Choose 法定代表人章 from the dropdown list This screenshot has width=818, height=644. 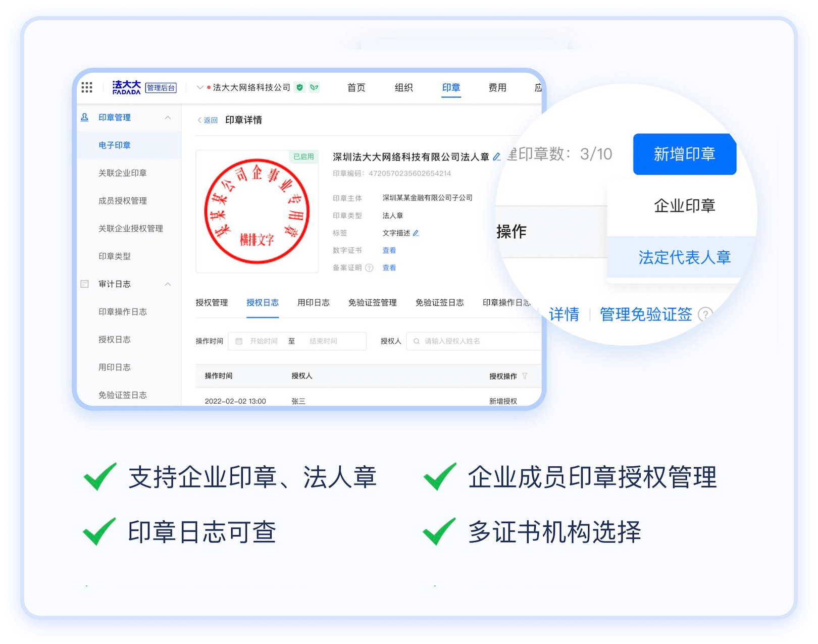point(684,257)
